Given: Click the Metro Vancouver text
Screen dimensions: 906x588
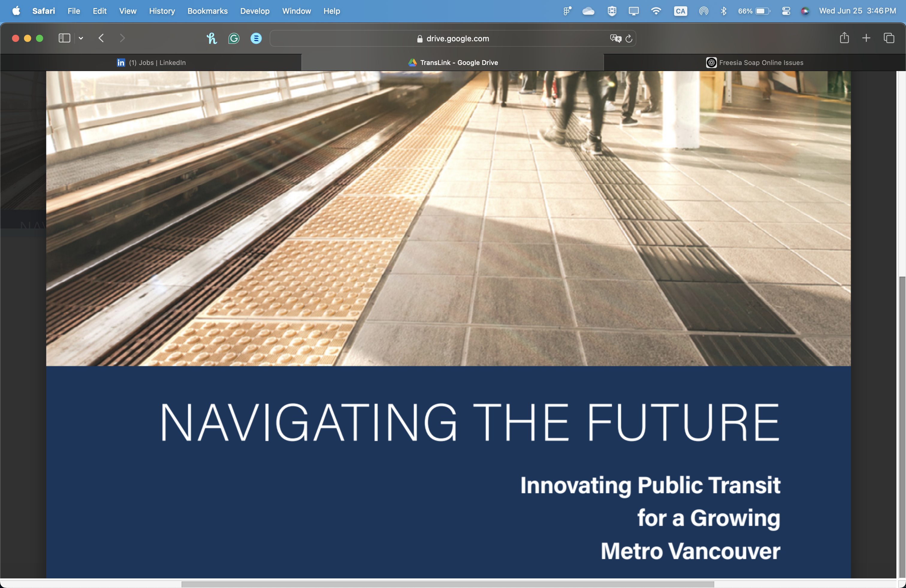Looking at the screenshot, I should [691, 551].
